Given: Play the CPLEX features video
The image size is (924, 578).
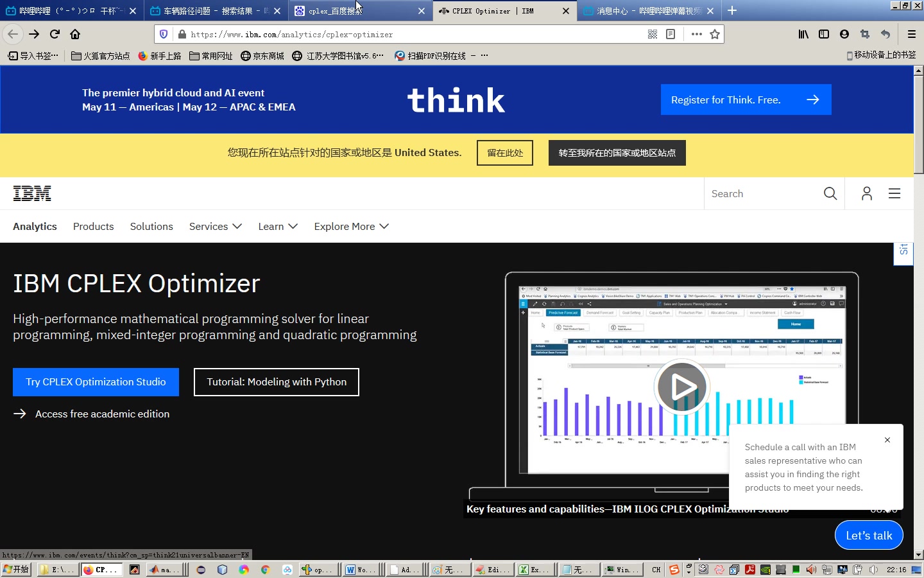Looking at the screenshot, I should click(x=681, y=387).
